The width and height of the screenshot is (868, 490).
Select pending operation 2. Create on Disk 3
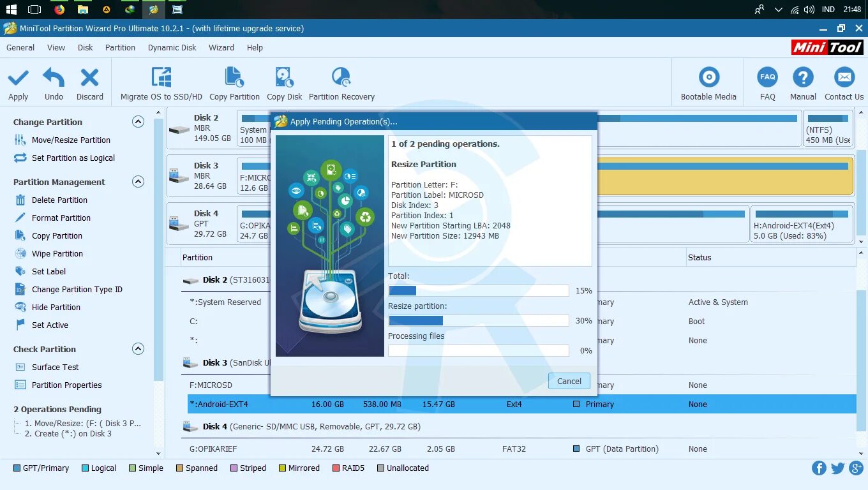coord(68,433)
